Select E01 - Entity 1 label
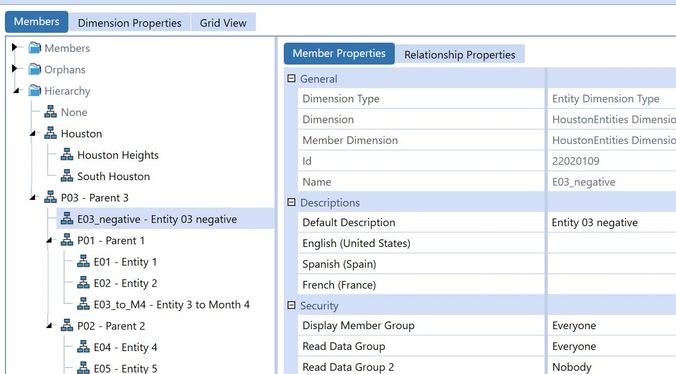Image resolution: width=676 pixels, height=374 pixels. tap(125, 262)
